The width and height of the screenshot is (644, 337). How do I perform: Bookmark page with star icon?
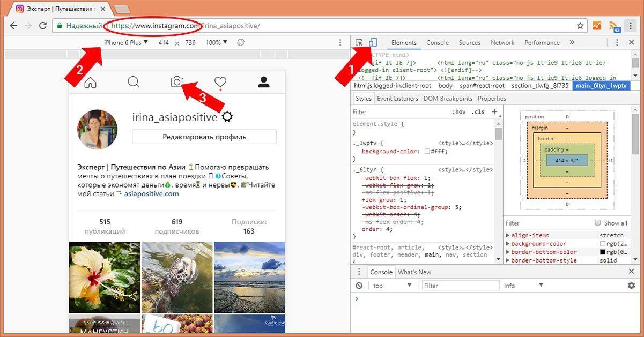[x=580, y=26]
